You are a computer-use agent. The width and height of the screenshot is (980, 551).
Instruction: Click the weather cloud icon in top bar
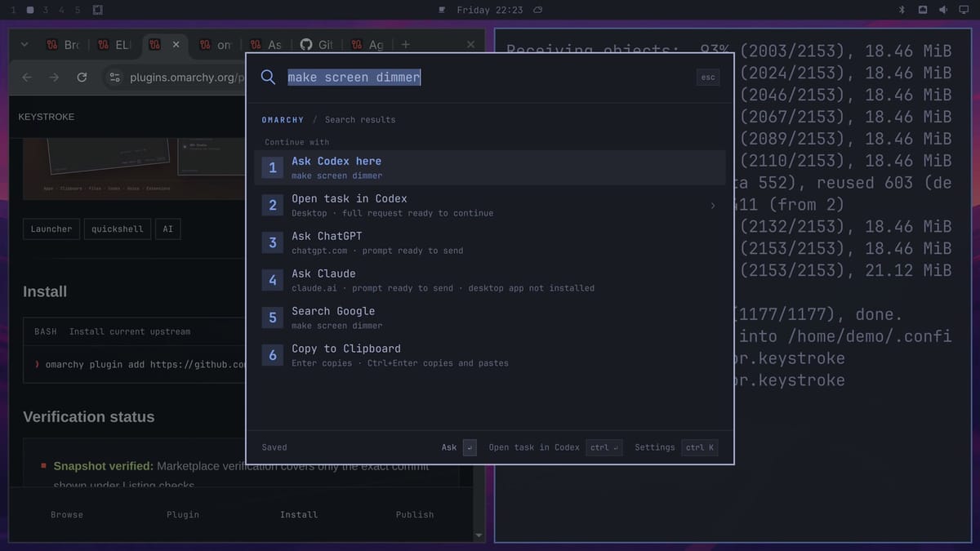(537, 10)
